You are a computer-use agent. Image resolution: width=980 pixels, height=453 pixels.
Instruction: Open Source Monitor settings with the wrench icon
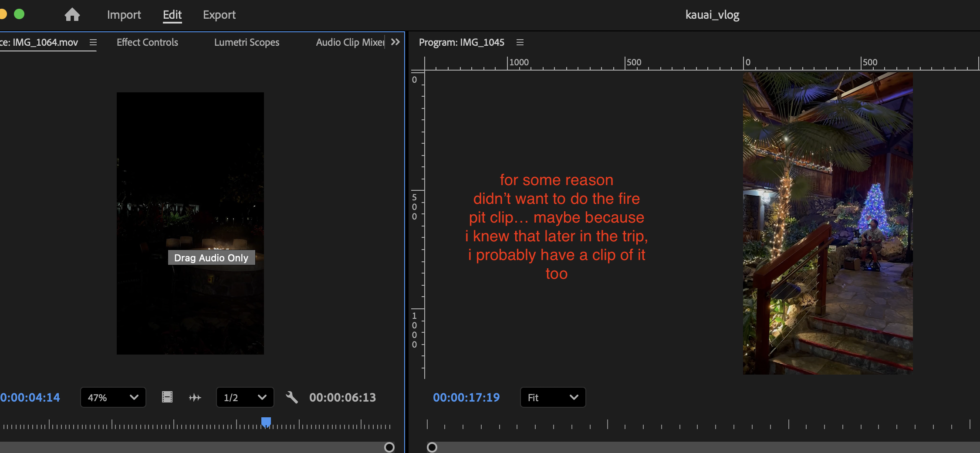(292, 397)
